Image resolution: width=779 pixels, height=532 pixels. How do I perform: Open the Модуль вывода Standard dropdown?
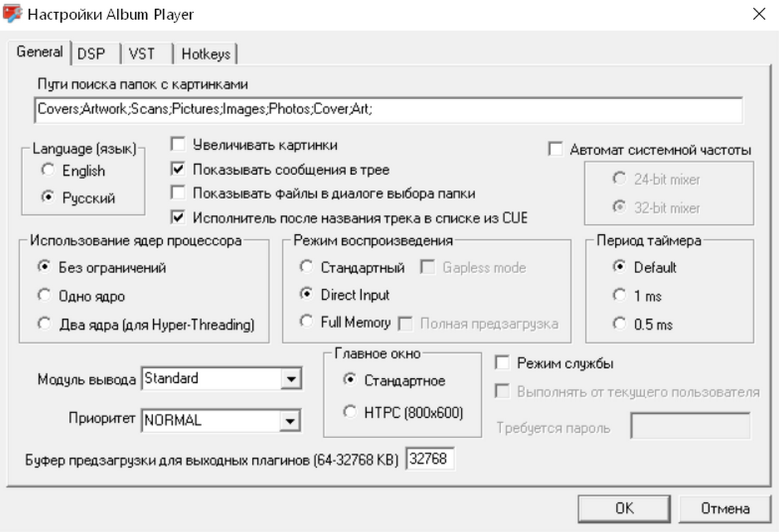221,379
